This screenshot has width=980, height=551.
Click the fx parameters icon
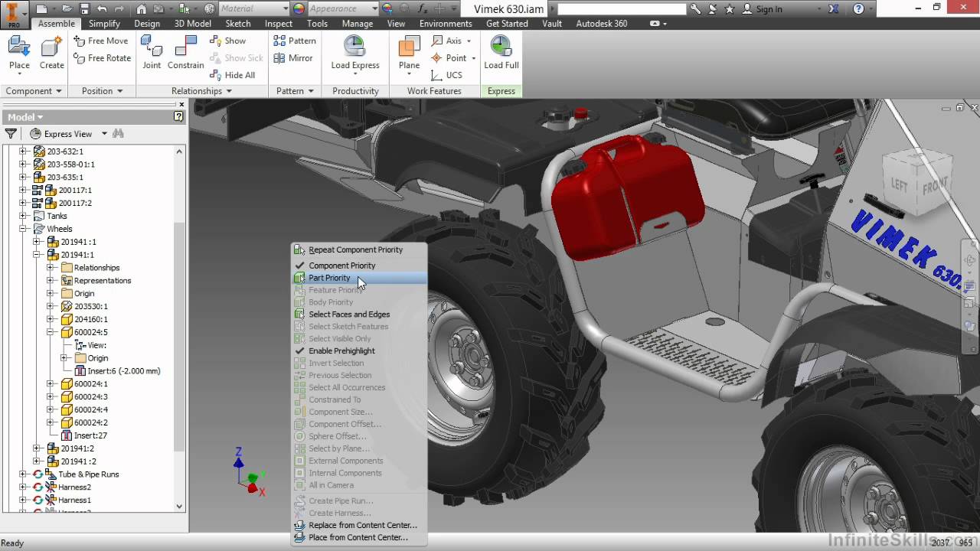[423, 9]
